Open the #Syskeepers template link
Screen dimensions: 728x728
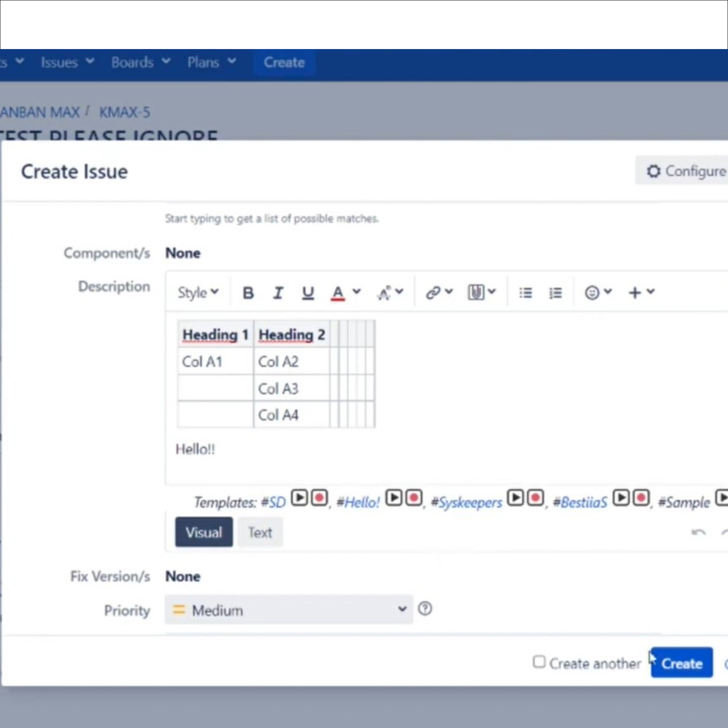tap(471, 502)
